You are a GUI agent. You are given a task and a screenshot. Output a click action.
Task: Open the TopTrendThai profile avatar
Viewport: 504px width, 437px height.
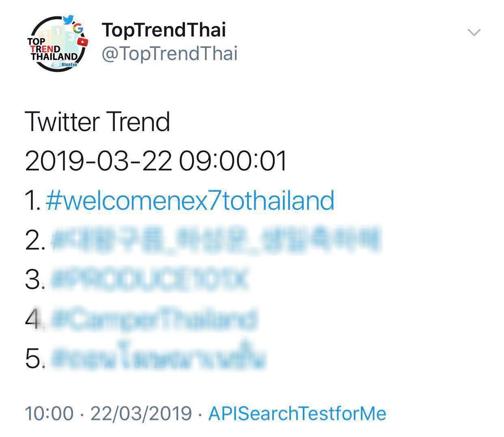(x=58, y=44)
